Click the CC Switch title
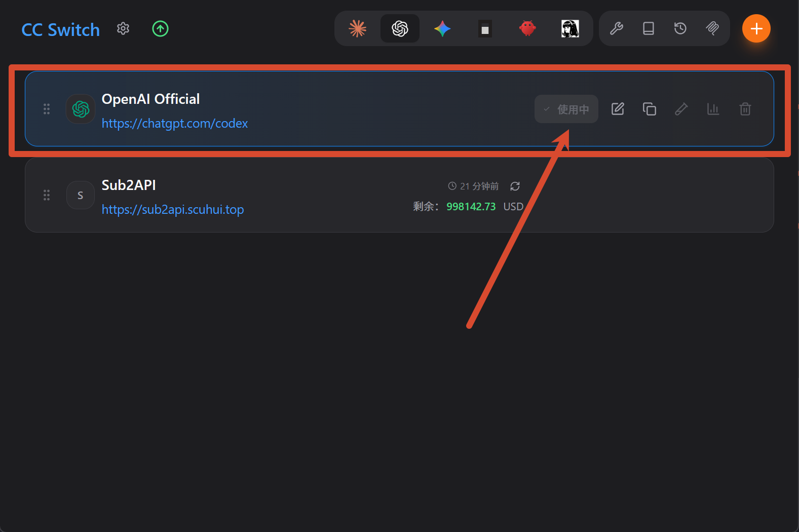The height and width of the screenshot is (532, 799). pos(61,29)
